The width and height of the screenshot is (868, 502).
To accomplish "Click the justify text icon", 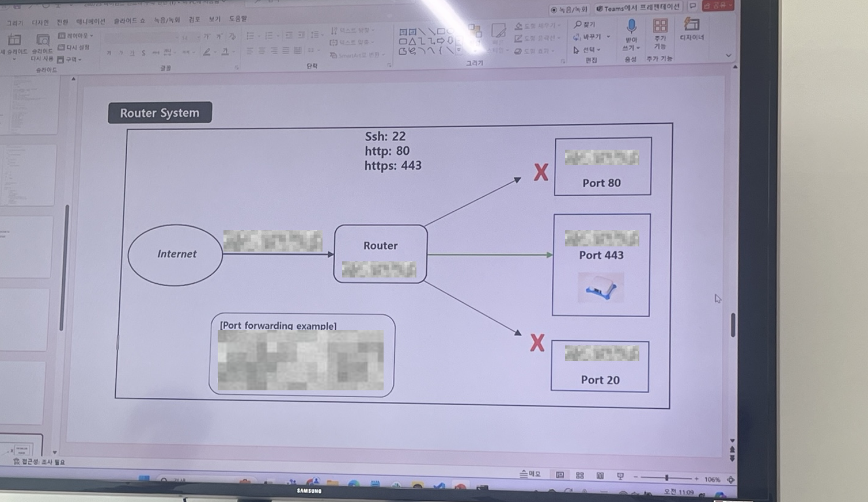I will [286, 51].
